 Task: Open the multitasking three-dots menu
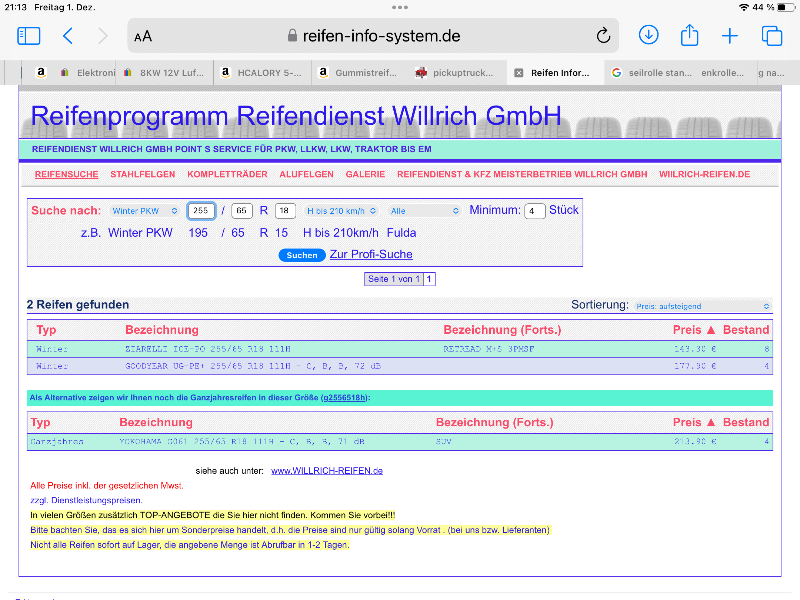coord(400,7)
